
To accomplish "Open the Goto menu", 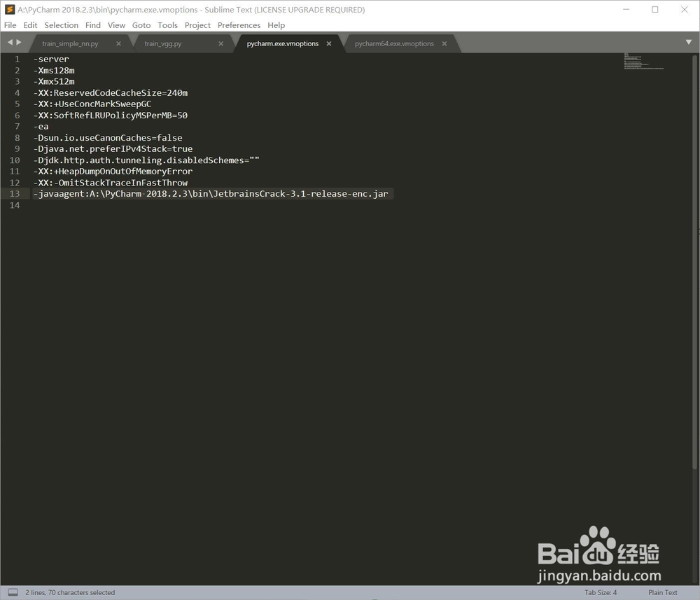I will (x=141, y=25).
